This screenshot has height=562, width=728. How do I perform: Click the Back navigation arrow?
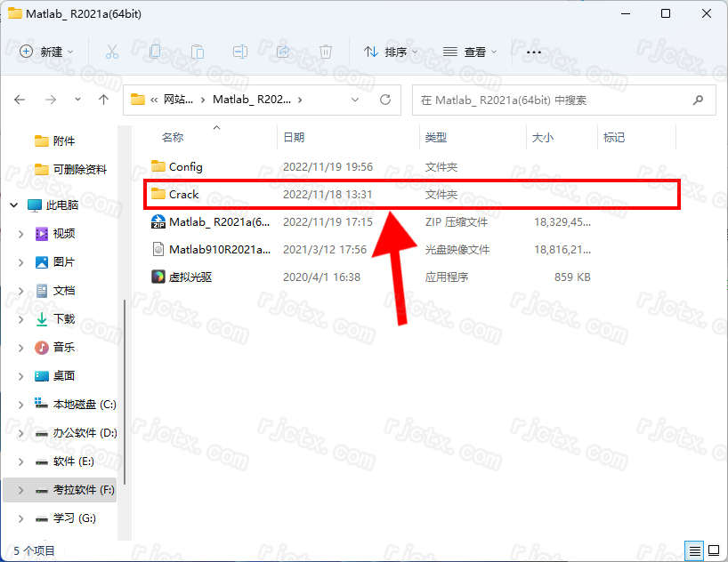[x=20, y=100]
